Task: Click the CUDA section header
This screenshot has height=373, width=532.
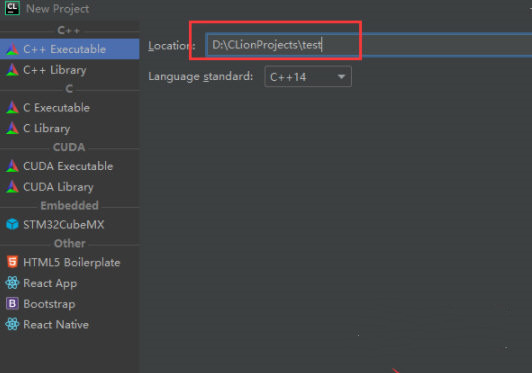Action: click(69, 147)
